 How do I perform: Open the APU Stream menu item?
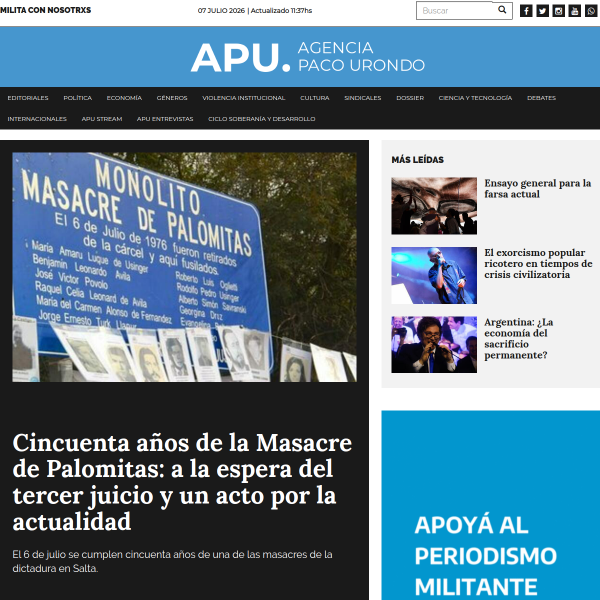[x=102, y=119]
